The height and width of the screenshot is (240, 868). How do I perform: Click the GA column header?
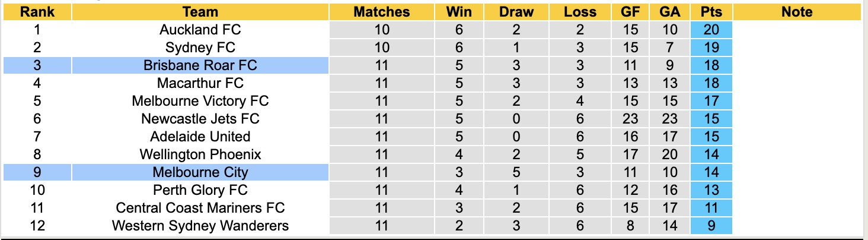[x=670, y=12]
